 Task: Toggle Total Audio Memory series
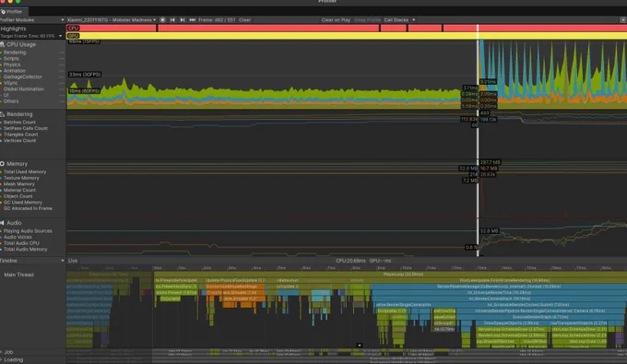point(25,249)
